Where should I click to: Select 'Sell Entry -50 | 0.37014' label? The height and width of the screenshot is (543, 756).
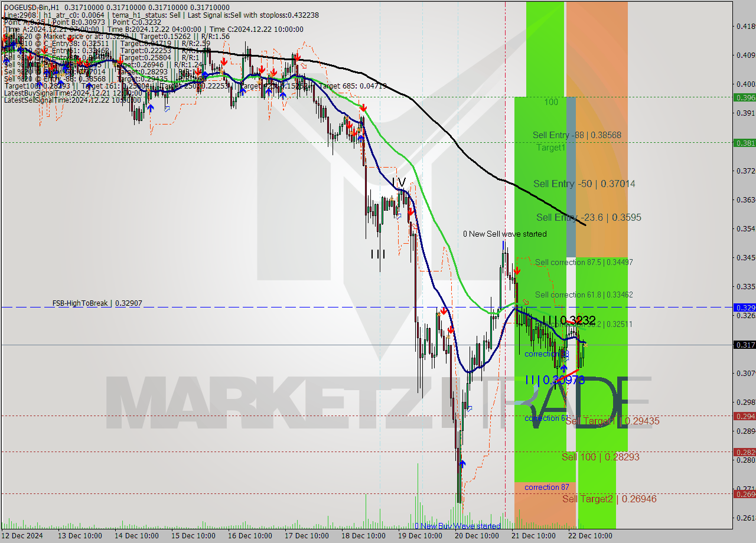pyautogui.click(x=584, y=184)
